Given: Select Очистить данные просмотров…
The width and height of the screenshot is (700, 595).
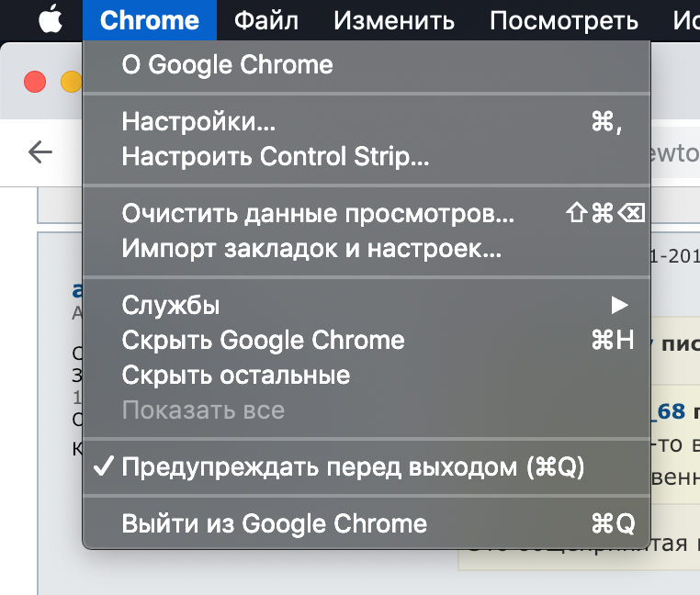Looking at the screenshot, I should tap(366, 213).
